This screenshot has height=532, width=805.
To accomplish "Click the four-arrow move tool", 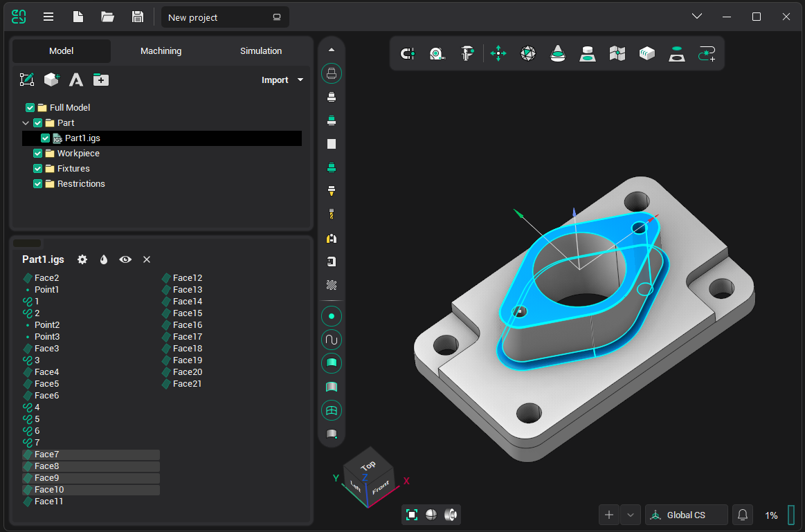I will (498, 53).
